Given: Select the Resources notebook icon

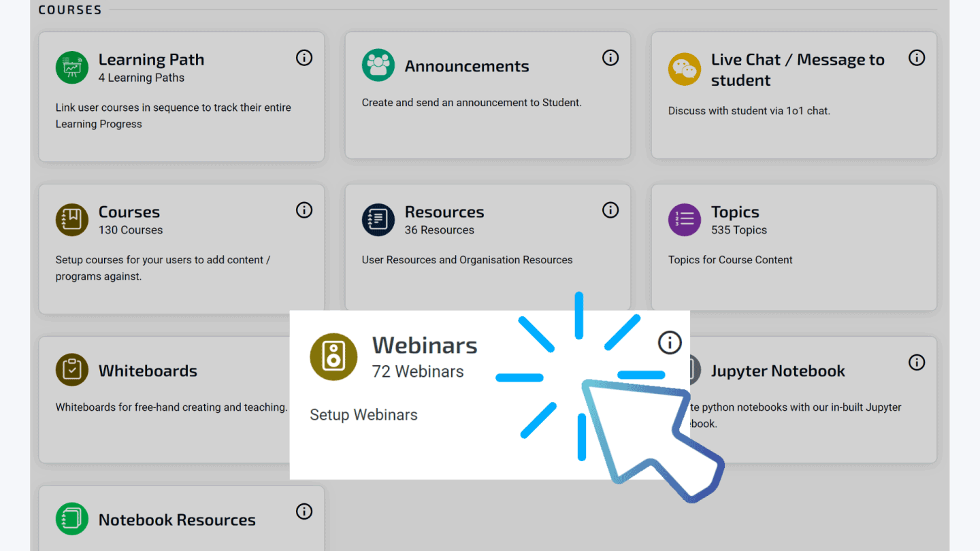Looking at the screenshot, I should pos(378,219).
